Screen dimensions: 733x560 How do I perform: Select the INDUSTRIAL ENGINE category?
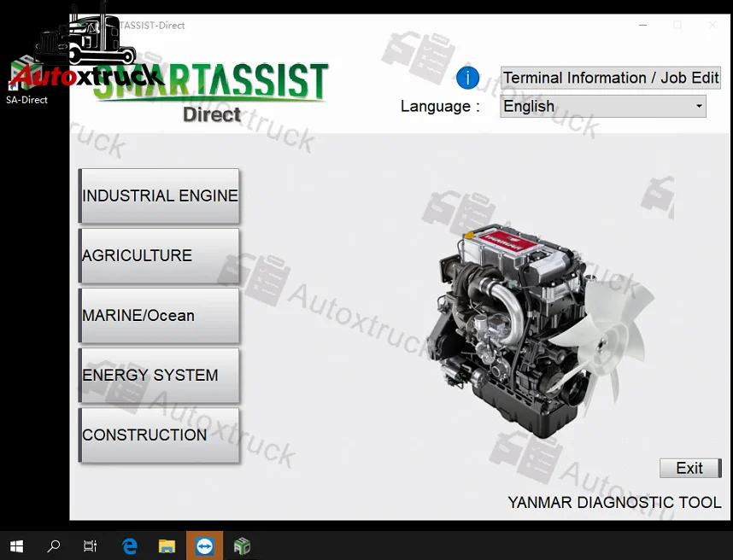[159, 195]
